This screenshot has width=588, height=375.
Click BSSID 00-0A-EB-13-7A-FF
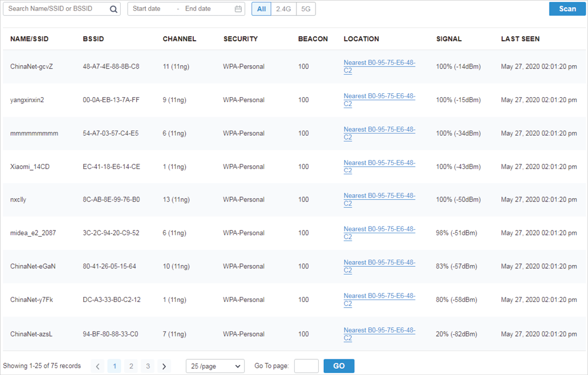(x=111, y=100)
